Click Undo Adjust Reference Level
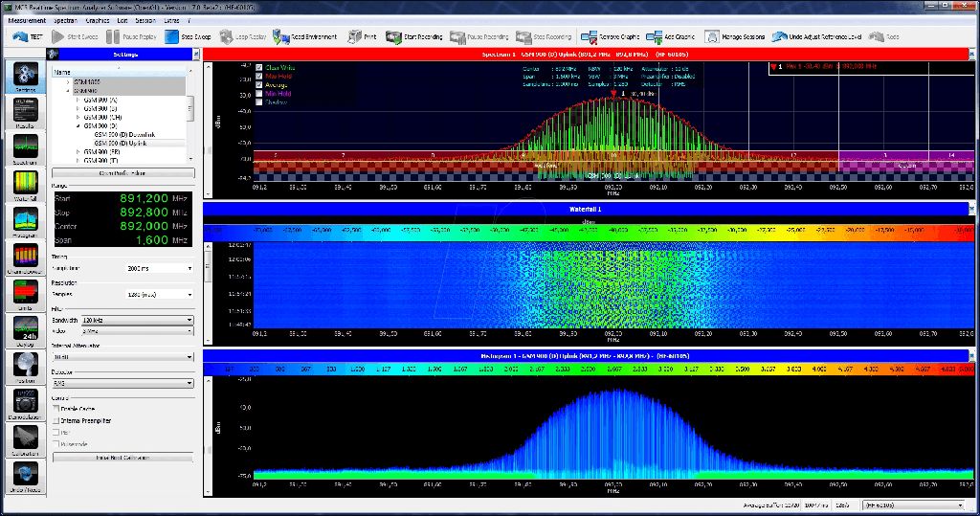Screen dimensions: 980x516 [779, 36]
